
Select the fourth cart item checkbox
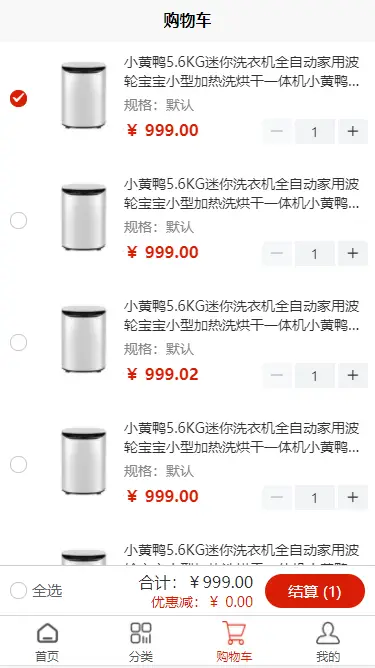(x=18, y=464)
